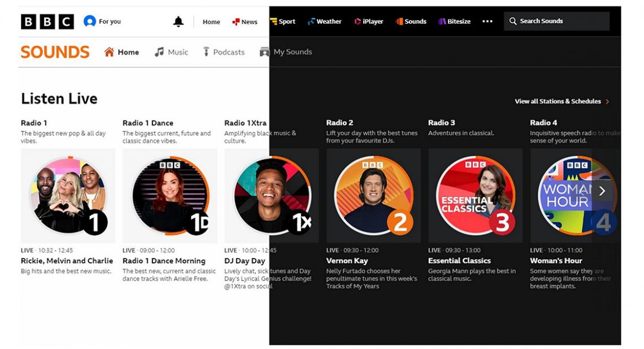Open BBC Sport from top navigation

[x=282, y=21]
